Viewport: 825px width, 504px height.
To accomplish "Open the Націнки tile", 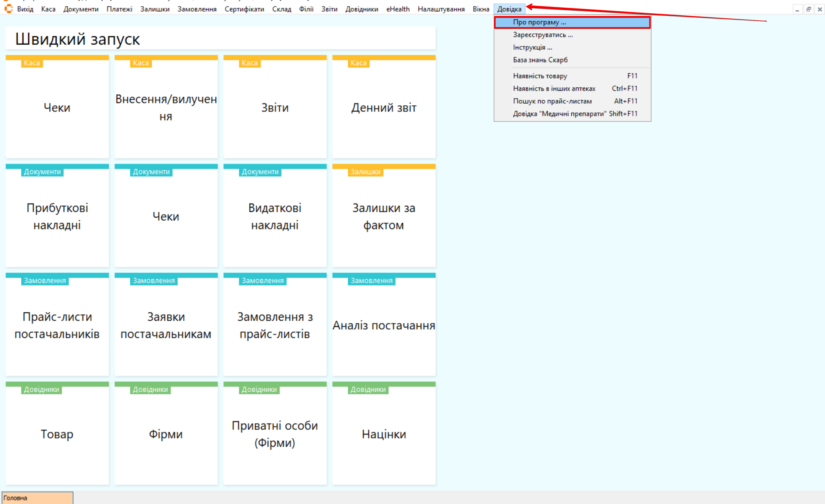I will tap(384, 434).
